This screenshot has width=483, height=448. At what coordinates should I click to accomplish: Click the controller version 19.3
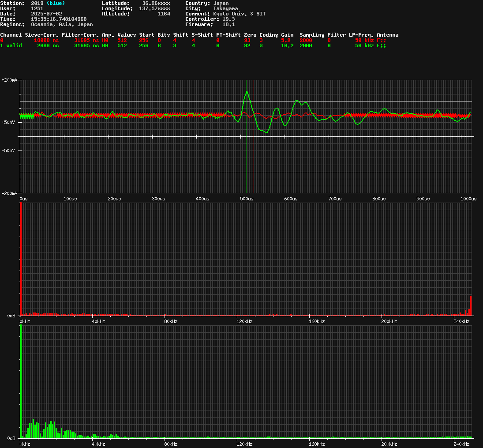[x=228, y=19]
